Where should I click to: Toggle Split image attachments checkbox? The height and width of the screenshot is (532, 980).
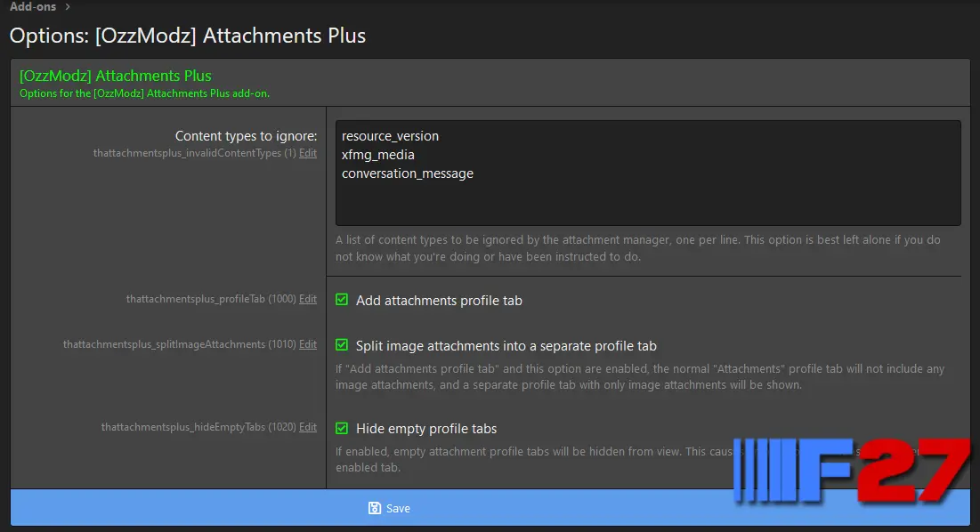[341, 345]
